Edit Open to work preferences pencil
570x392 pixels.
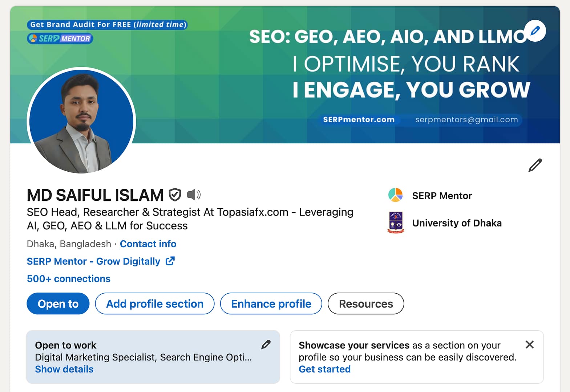coord(266,344)
